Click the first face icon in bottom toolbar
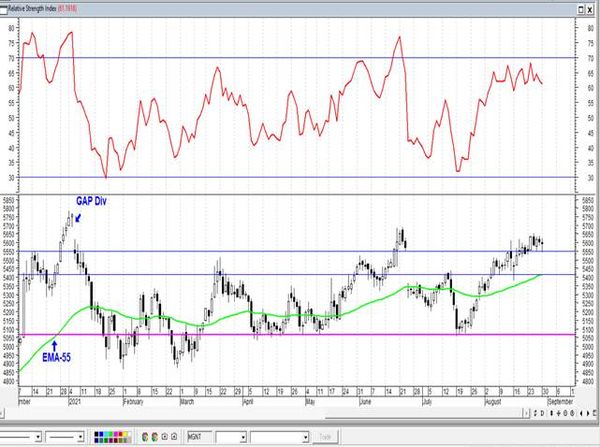This screenshot has height=447, width=600. [x=145, y=437]
